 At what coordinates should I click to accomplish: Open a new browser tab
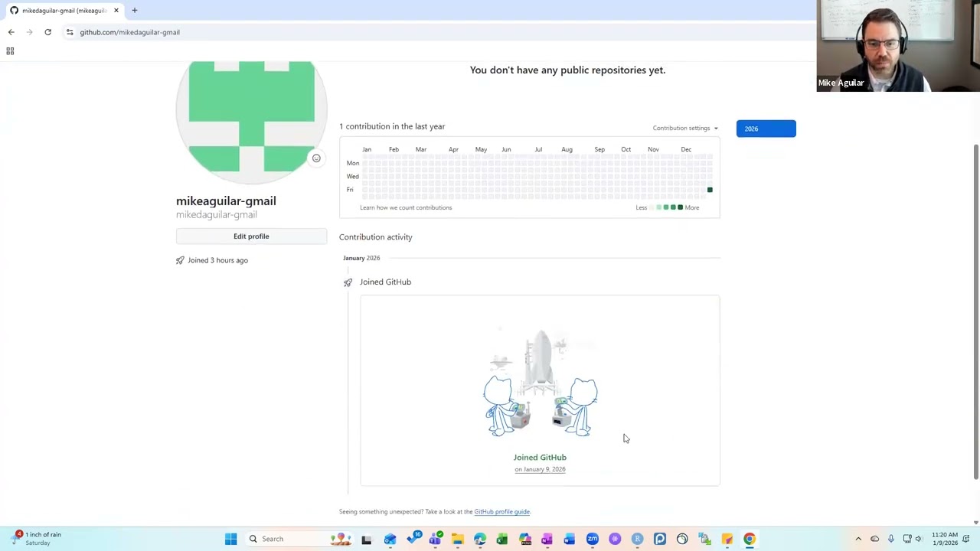point(134,10)
